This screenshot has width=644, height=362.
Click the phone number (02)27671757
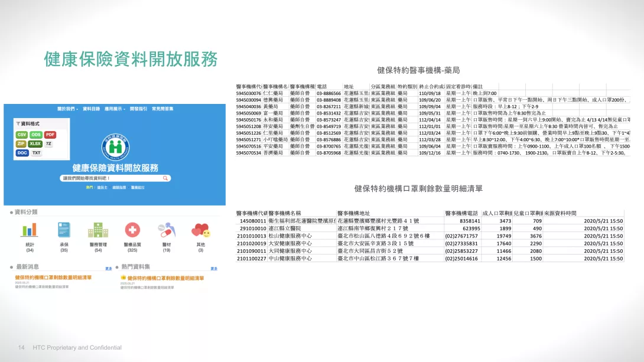pos(461,236)
